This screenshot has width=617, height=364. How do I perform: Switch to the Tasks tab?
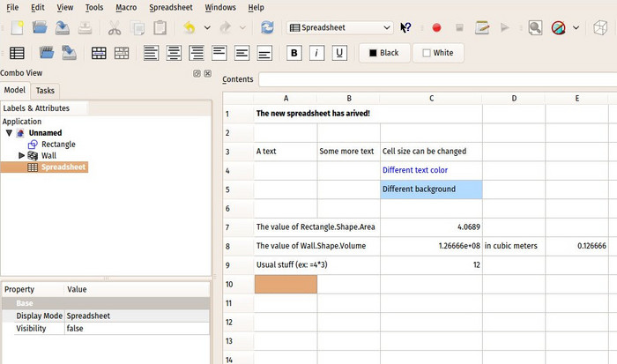(x=45, y=90)
